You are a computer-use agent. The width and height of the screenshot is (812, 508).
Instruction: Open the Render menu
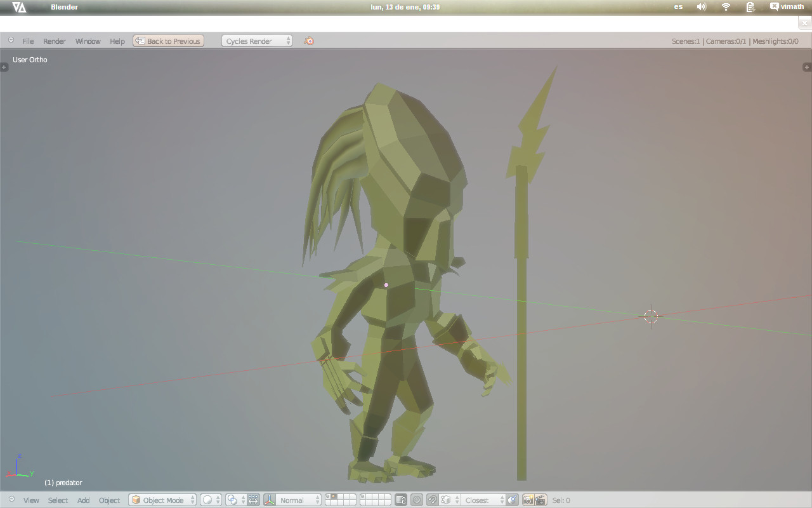(x=55, y=41)
